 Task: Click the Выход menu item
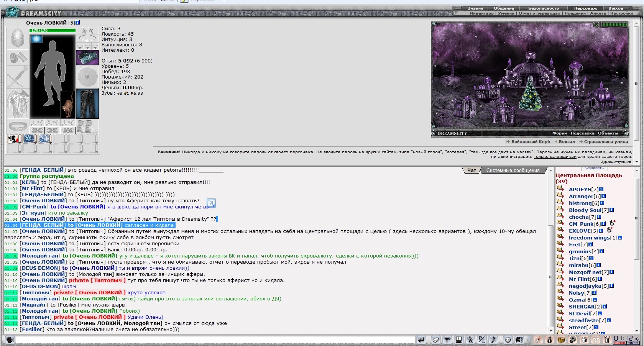[x=616, y=8]
